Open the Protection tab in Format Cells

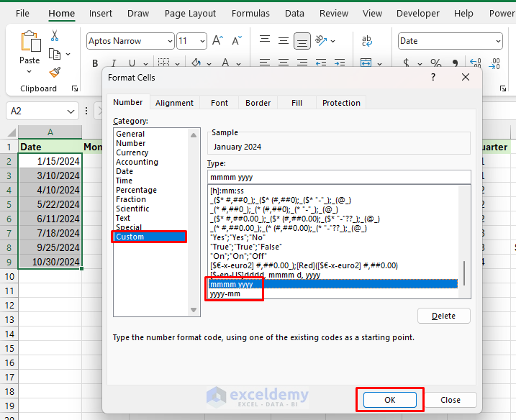(341, 103)
